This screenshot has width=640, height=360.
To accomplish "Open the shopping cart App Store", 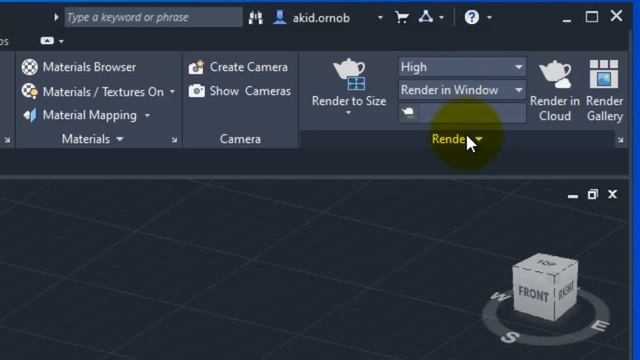I will coord(402,17).
